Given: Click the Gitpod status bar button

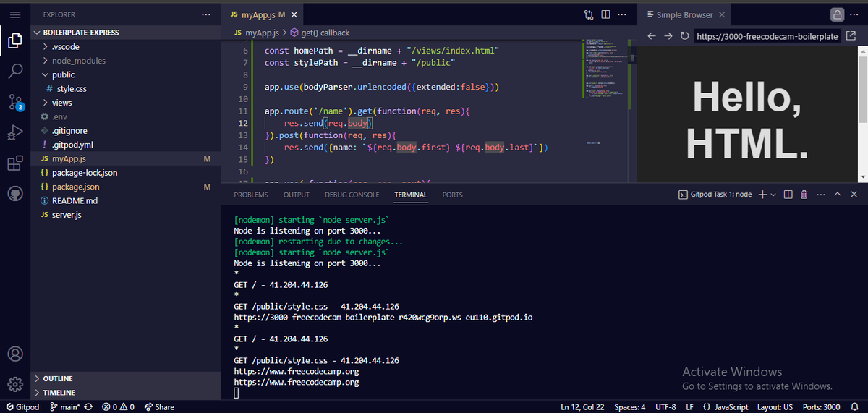Looking at the screenshot, I should tap(21, 406).
